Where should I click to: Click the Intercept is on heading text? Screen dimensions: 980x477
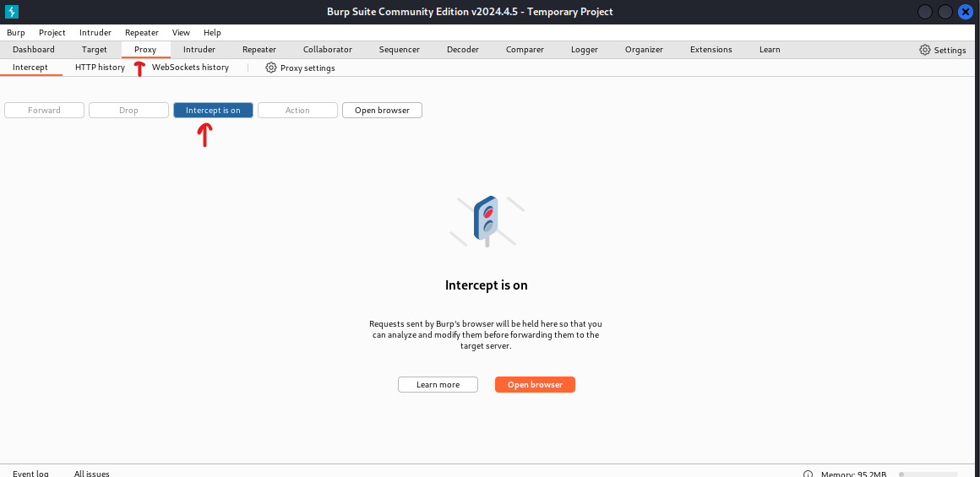(487, 285)
